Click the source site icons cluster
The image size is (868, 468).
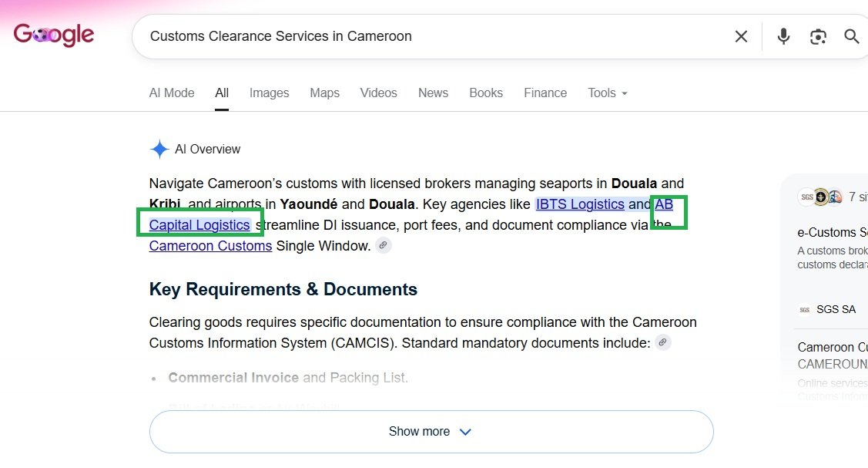click(820, 197)
